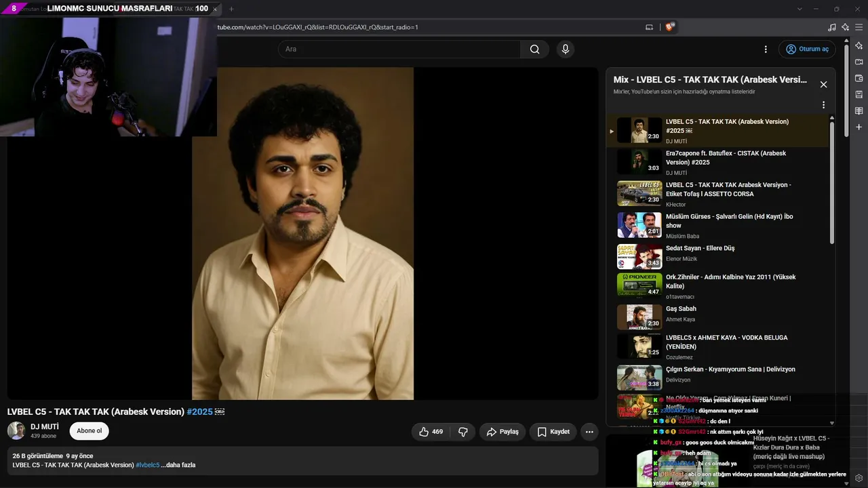Close the Mix playlist panel
This screenshot has width=868, height=488.
(823, 85)
